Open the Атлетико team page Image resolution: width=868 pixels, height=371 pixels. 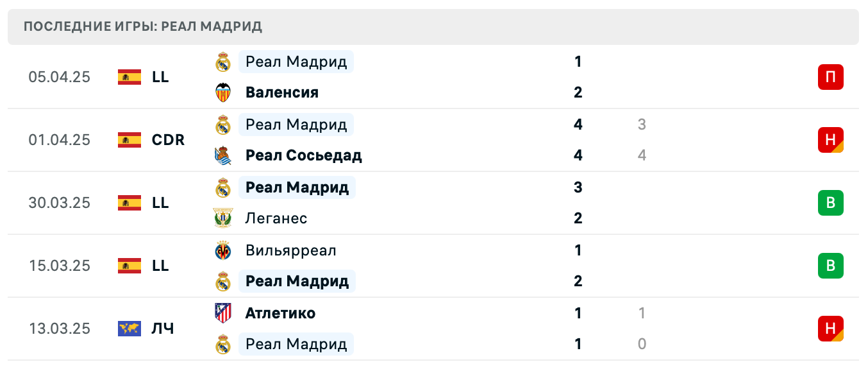pyautogui.click(x=280, y=313)
